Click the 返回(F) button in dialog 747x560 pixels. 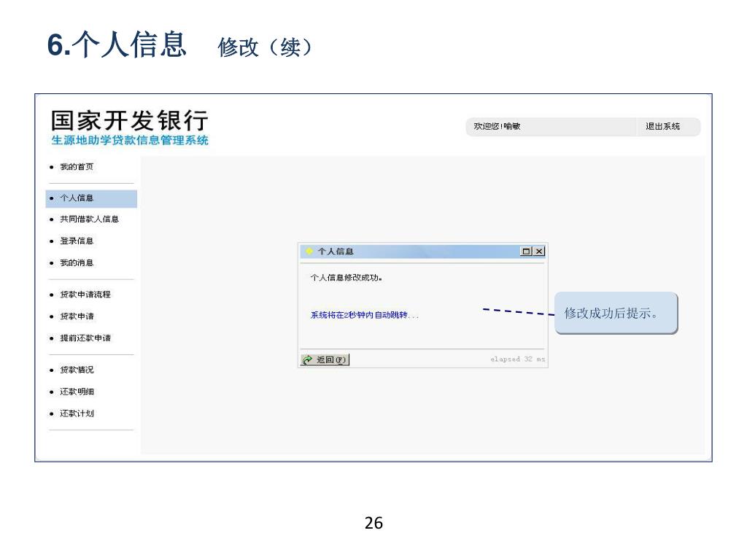point(325,359)
